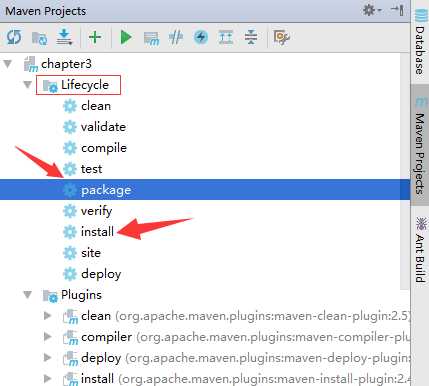Viewport: 429px width, 386px height.
Task: Select maven-clean-plugin entry
Action: click(245, 316)
